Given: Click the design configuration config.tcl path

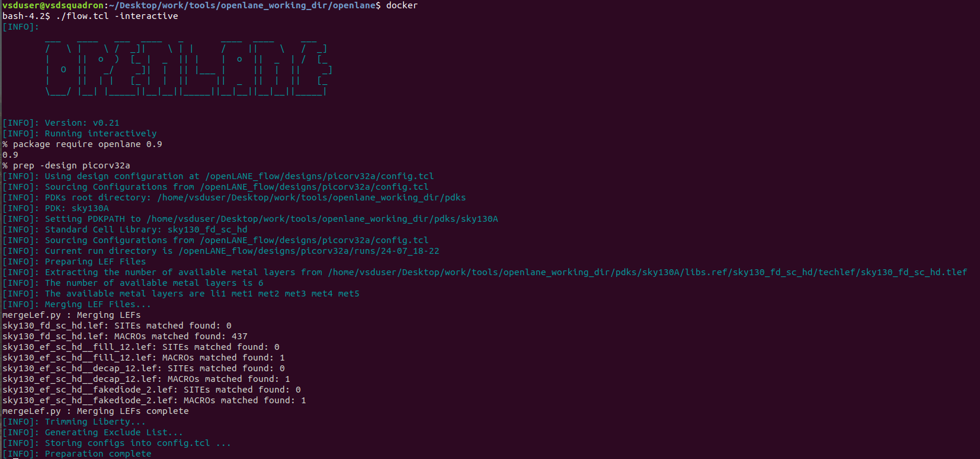Looking at the screenshot, I should point(319,176).
